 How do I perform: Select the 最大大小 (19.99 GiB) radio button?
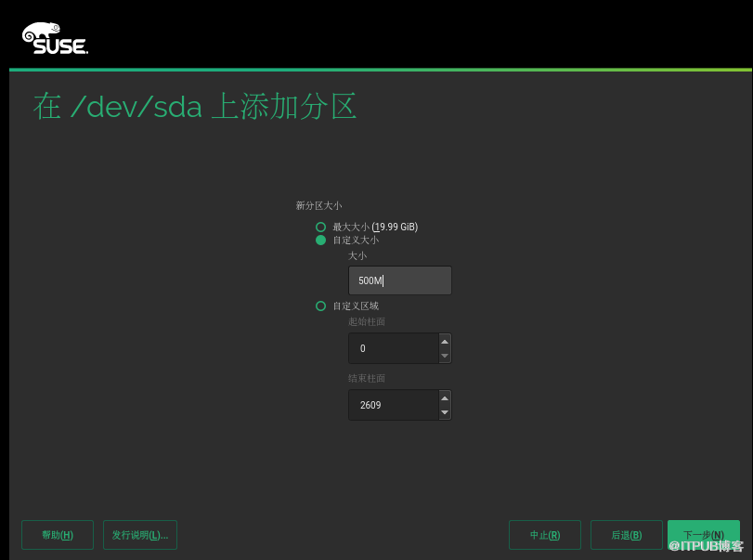pyautogui.click(x=321, y=227)
